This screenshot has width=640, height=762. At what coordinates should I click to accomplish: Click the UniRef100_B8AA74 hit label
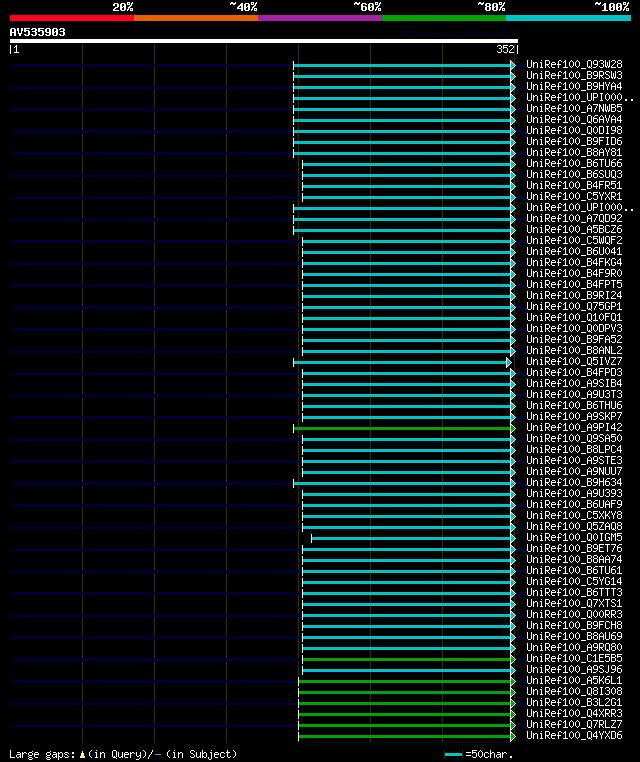(x=574, y=560)
